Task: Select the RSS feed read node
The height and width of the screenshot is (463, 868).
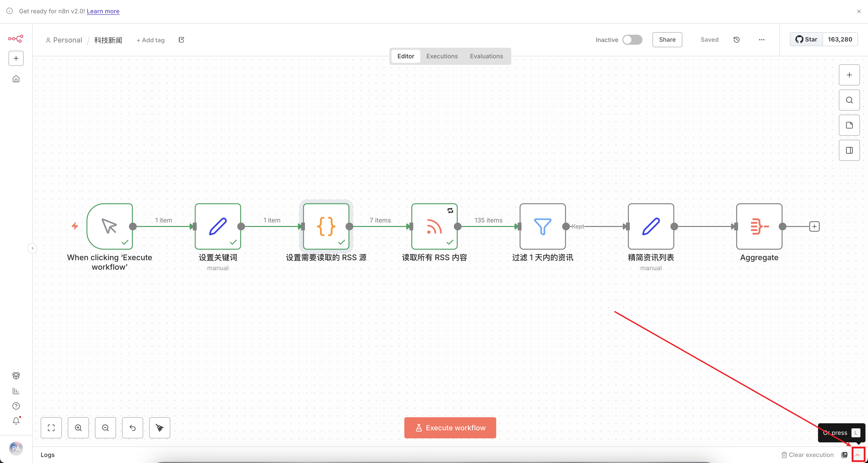Action: (x=434, y=226)
